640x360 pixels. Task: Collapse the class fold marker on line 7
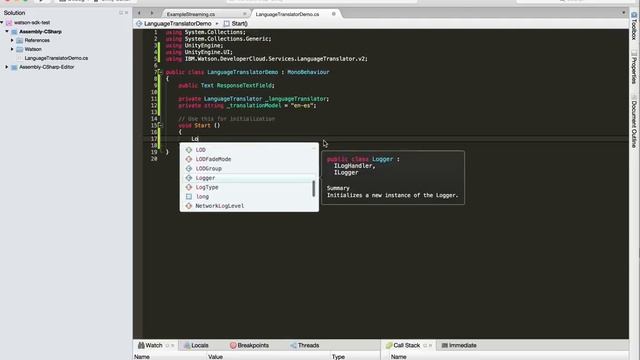pos(160,72)
